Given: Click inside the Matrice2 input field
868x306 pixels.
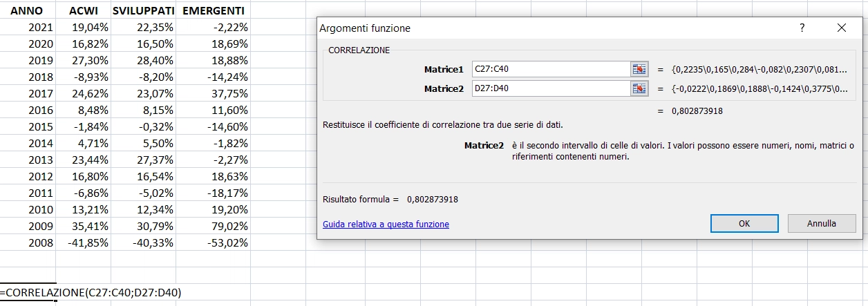Looking at the screenshot, I should [550, 88].
